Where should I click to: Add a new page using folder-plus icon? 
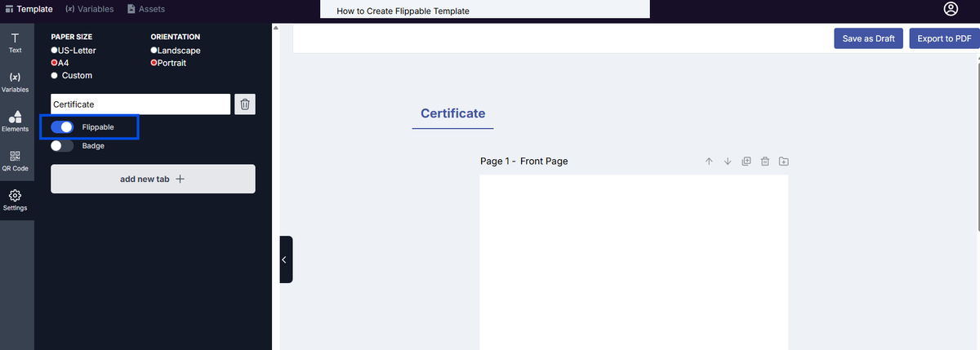click(x=784, y=162)
